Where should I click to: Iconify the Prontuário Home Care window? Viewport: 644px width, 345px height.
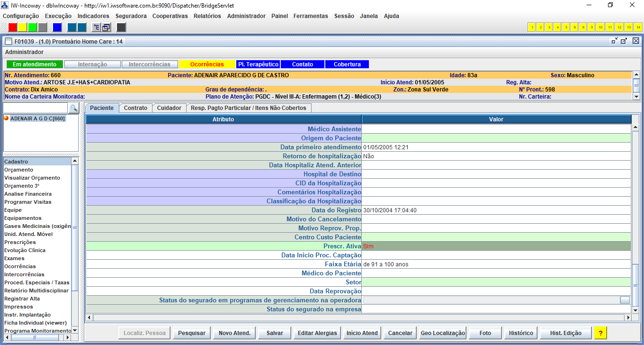[614, 41]
